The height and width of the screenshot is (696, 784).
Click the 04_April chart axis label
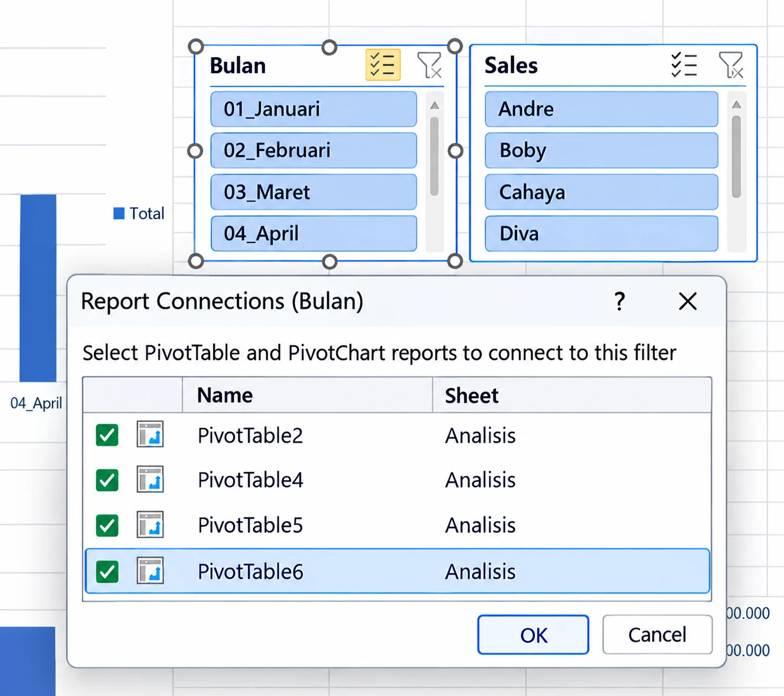[x=36, y=403]
